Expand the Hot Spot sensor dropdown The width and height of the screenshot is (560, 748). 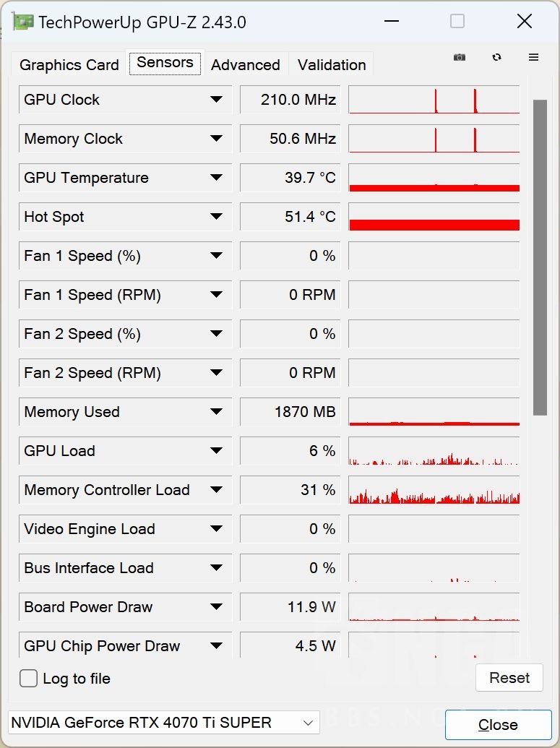click(x=216, y=217)
